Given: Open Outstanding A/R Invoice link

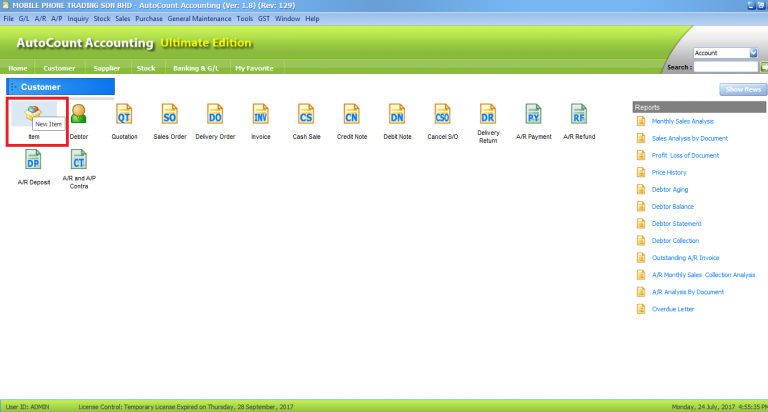Looking at the screenshot, I should pos(685,258).
